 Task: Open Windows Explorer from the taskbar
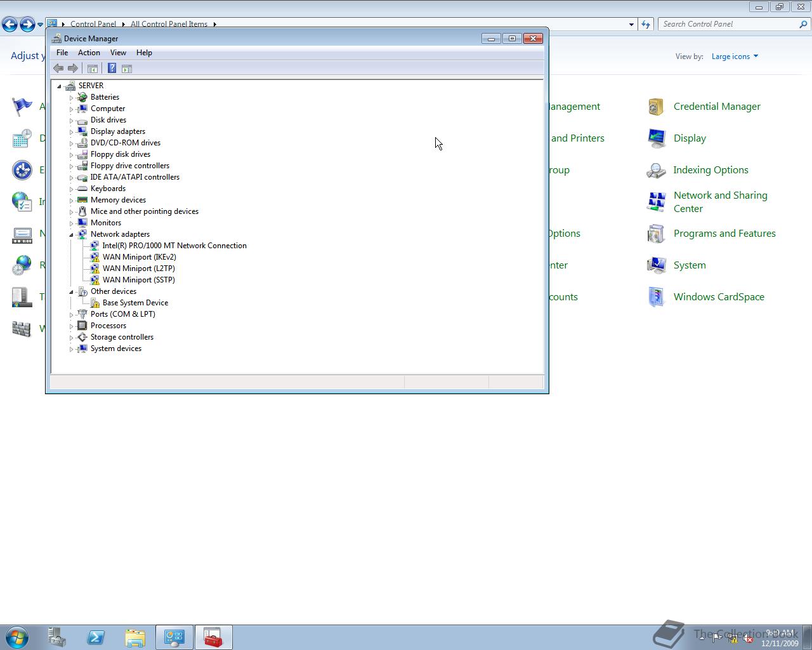(135, 637)
